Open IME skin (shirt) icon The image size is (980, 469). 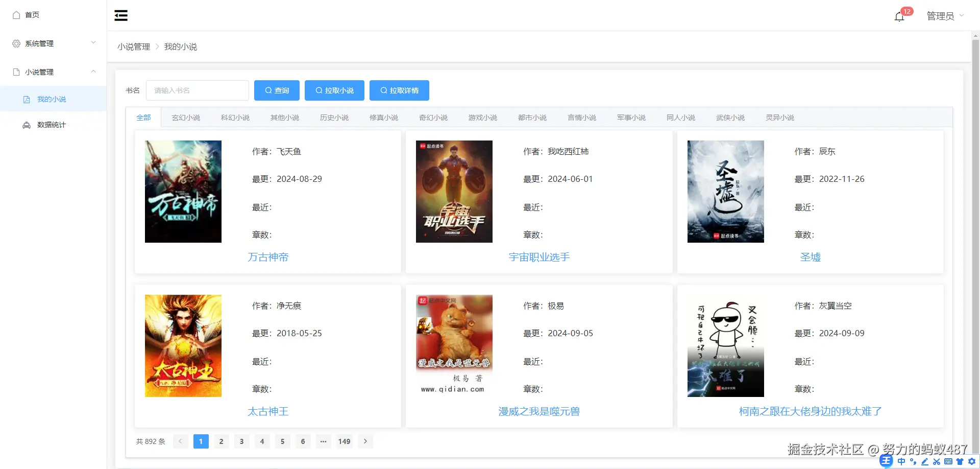(x=960, y=461)
